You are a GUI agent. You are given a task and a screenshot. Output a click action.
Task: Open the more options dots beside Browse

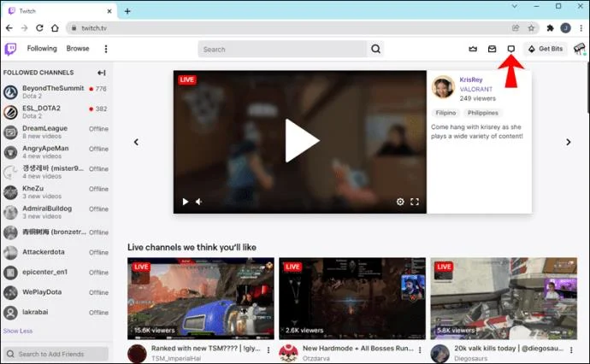pos(106,49)
